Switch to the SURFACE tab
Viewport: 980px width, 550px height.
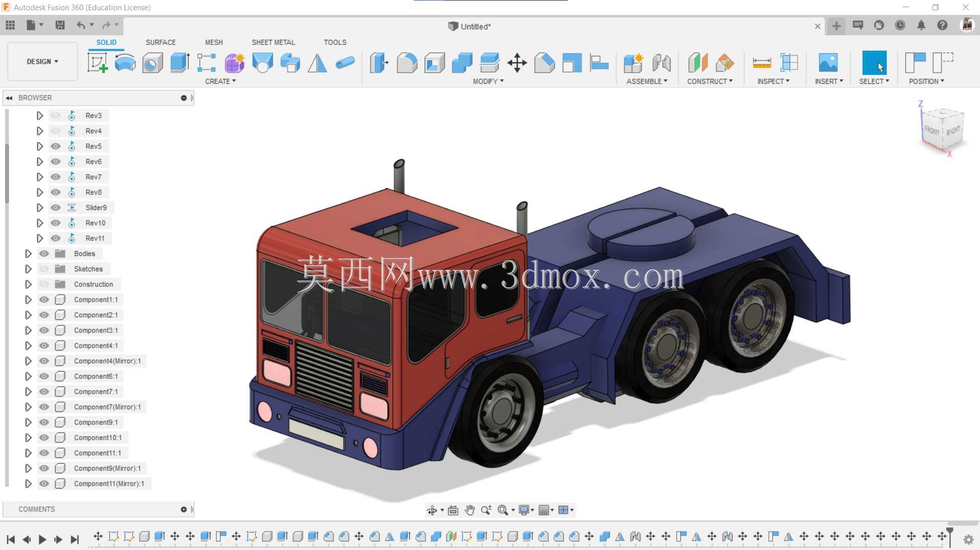[161, 42]
